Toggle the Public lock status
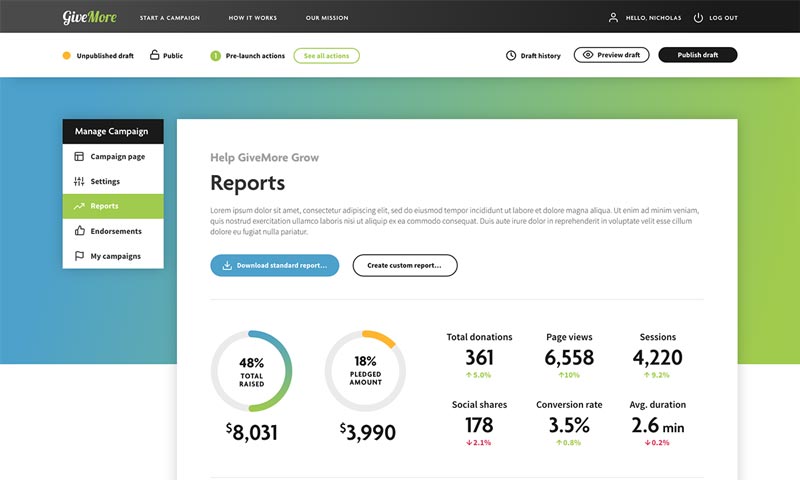800x480 pixels. [x=154, y=55]
